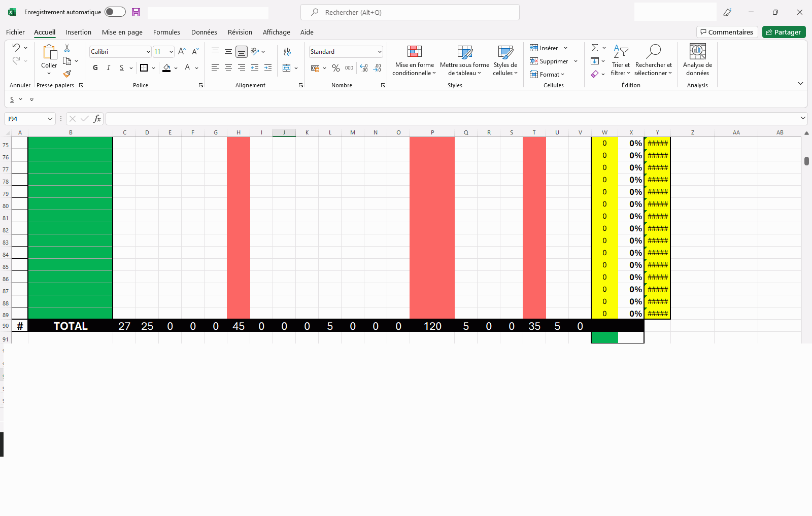Click the AutoSum sigma icon

[x=595, y=48]
